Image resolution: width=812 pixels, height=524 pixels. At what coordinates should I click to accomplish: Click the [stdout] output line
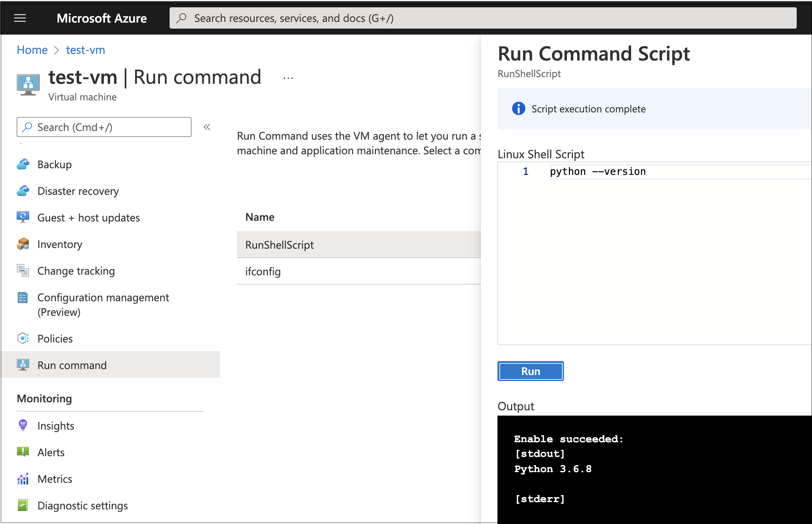(540, 454)
